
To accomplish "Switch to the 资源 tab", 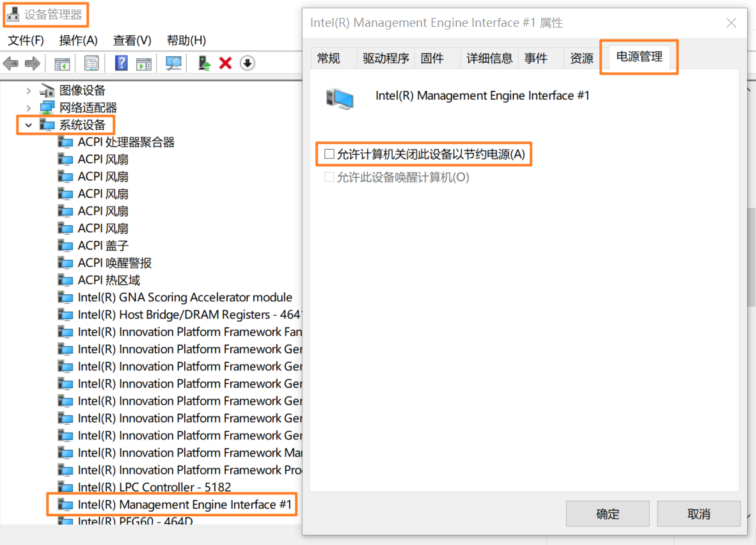I will (x=581, y=58).
